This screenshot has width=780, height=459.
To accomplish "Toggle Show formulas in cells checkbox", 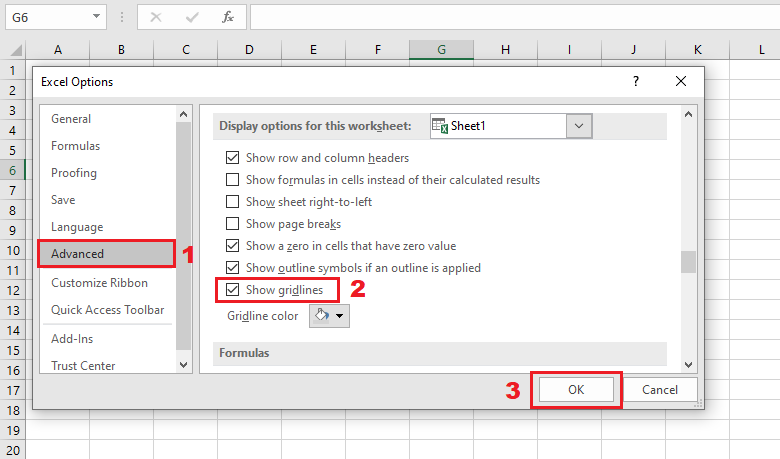I will [233, 180].
